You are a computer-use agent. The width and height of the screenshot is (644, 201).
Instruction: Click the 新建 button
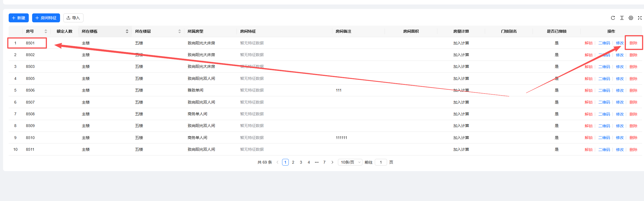pos(19,18)
